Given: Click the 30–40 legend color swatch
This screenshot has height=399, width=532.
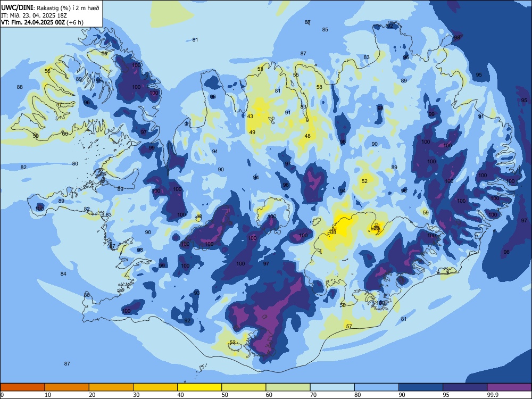Looking at the screenshot, I should coord(155,387).
